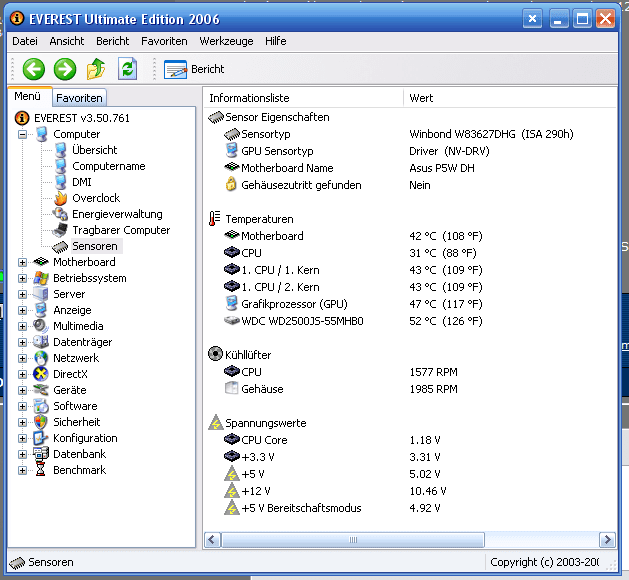Click the WDC hard drive icon
This screenshot has height=580, width=629.
232,320
